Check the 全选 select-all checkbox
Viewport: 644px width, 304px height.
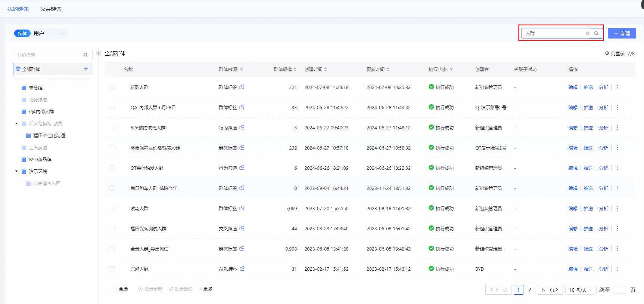112,289
